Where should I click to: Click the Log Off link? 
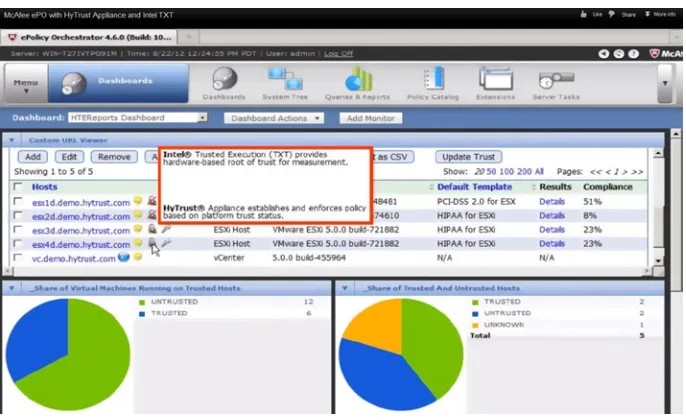click(339, 53)
